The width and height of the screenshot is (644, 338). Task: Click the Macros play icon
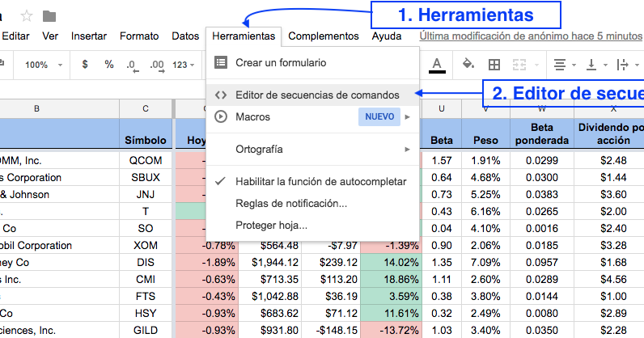(221, 116)
